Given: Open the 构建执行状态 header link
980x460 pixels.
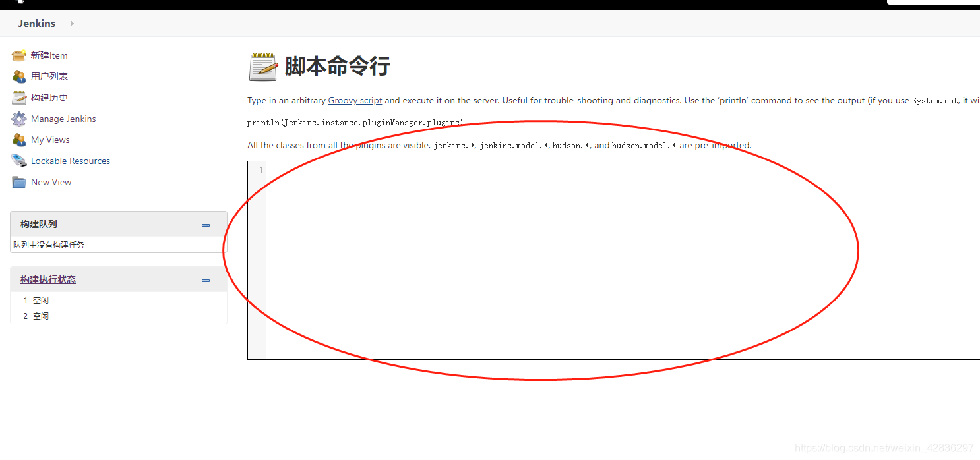Looking at the screenshot, I should [x=48, y=279].
